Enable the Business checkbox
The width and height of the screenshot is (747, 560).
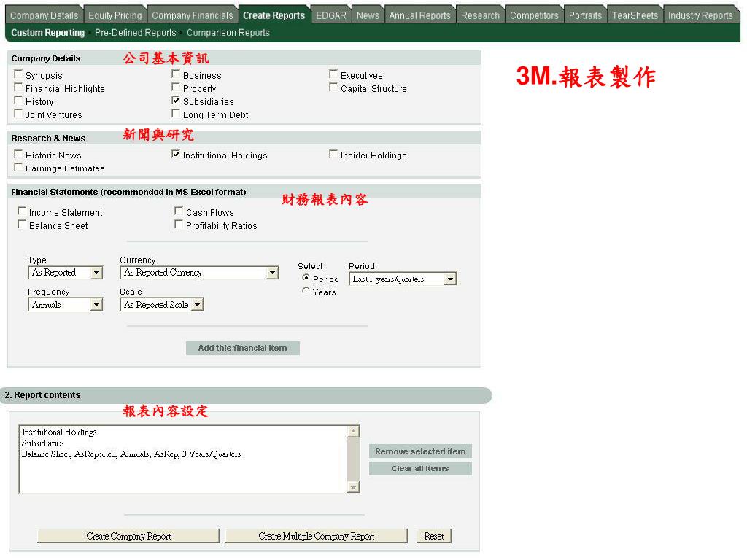176,74
